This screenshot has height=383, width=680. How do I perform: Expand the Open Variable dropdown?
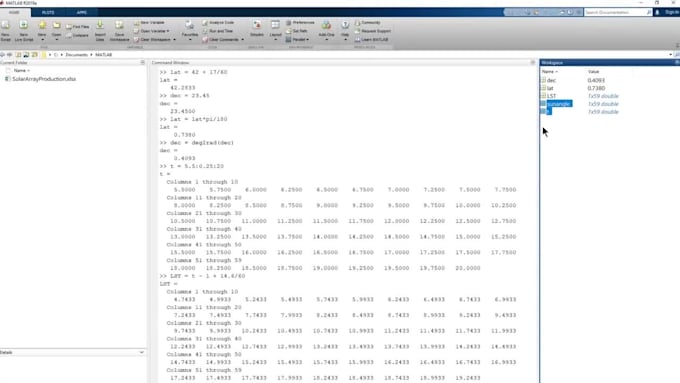click(x=152, y=31)
